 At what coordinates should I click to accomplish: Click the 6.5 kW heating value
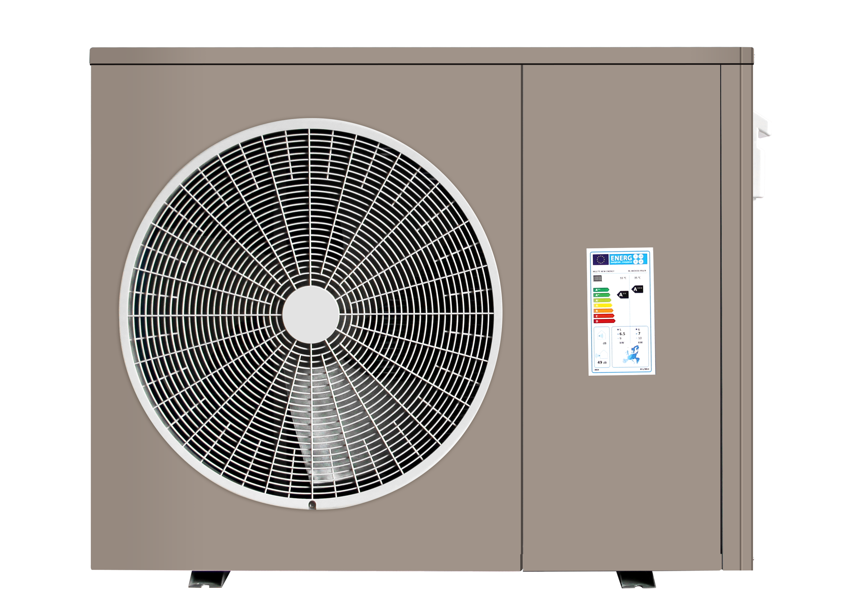[622, 334]
